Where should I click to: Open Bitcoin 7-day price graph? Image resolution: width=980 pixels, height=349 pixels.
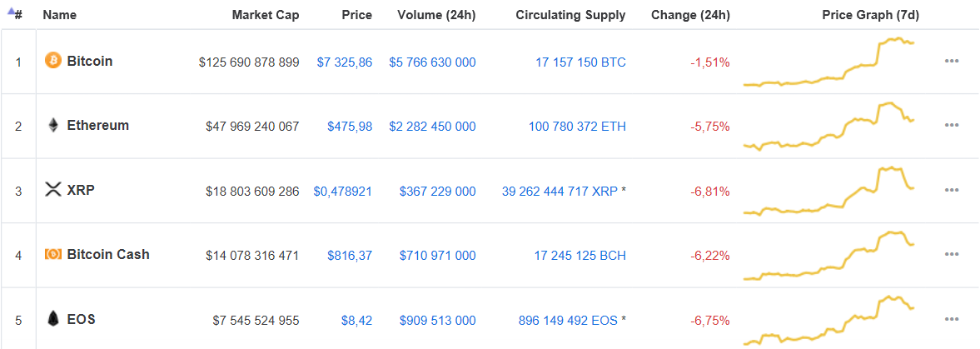click(829, 62)
